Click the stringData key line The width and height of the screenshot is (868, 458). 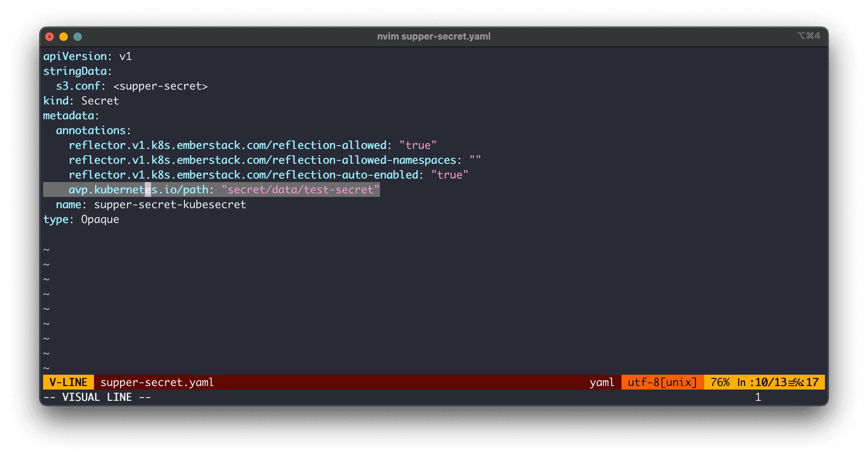(75, 71)
